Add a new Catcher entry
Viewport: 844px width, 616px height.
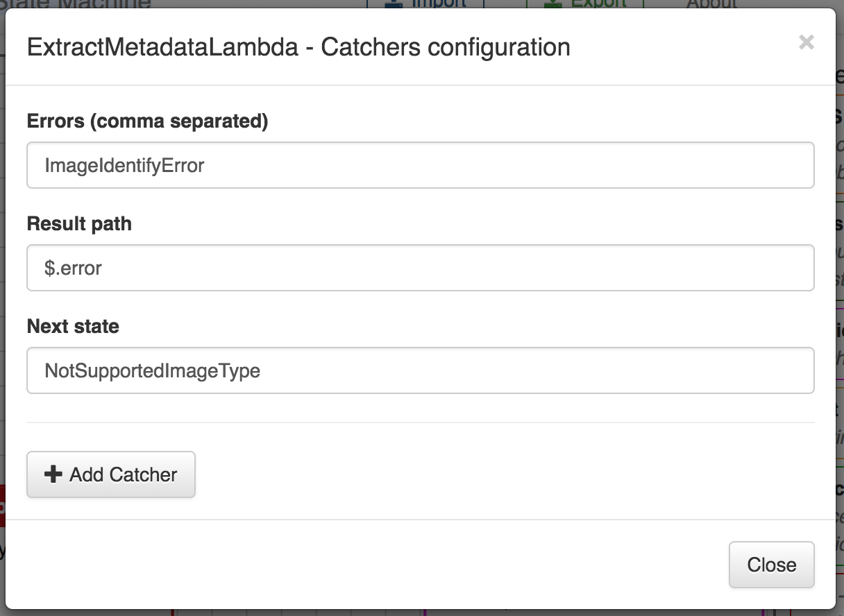pos(111,474)
